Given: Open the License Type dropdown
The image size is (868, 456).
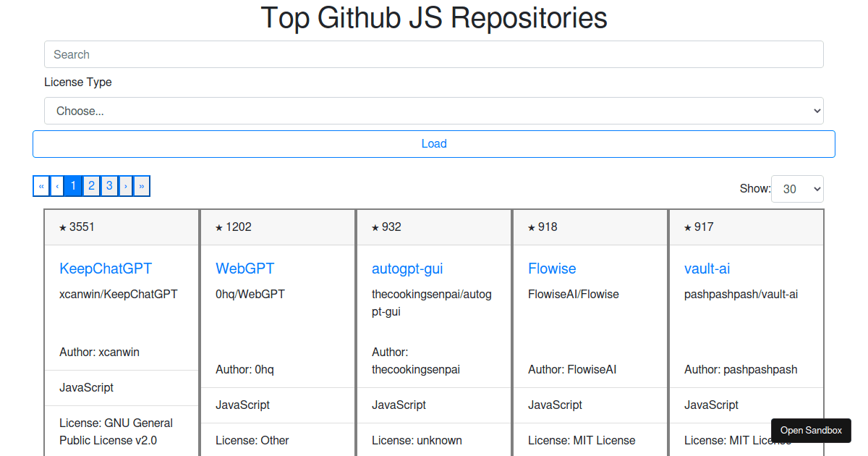Looking at the screenshot, I should 433,111.
